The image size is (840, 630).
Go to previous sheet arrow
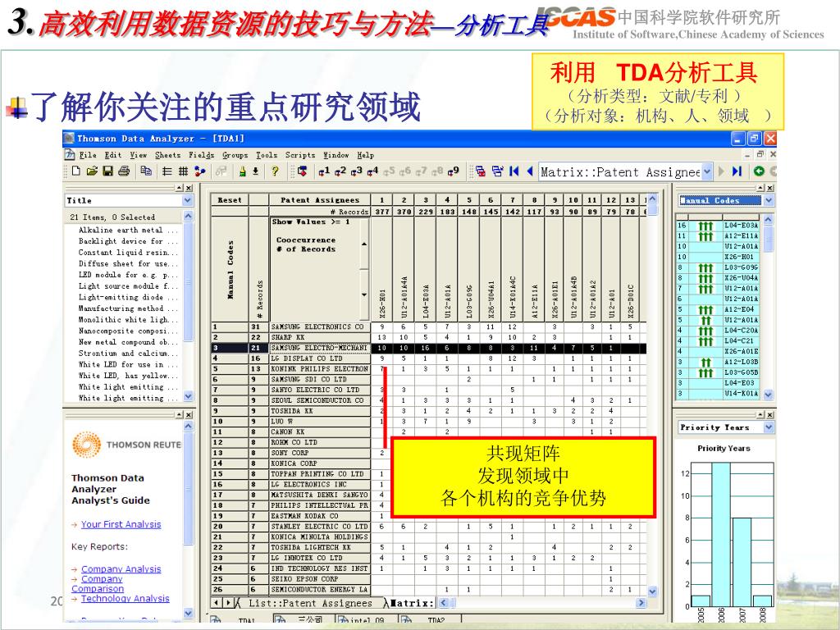(530, 171)
